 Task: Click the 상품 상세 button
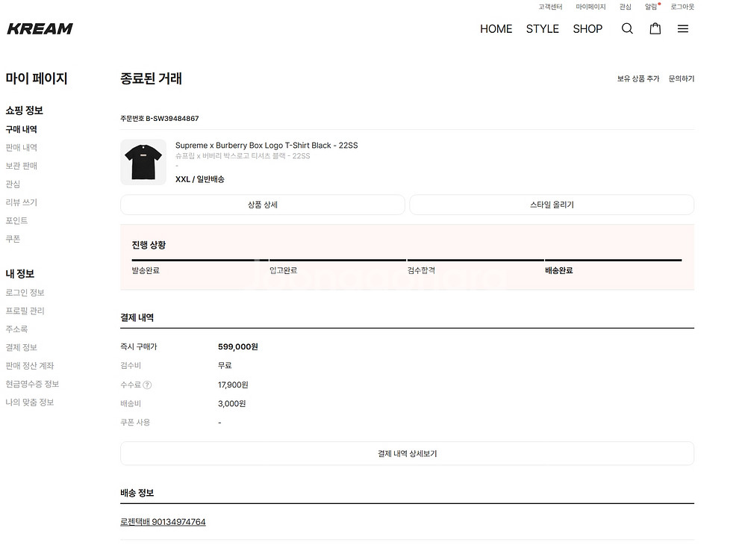[x=262, y=205]
